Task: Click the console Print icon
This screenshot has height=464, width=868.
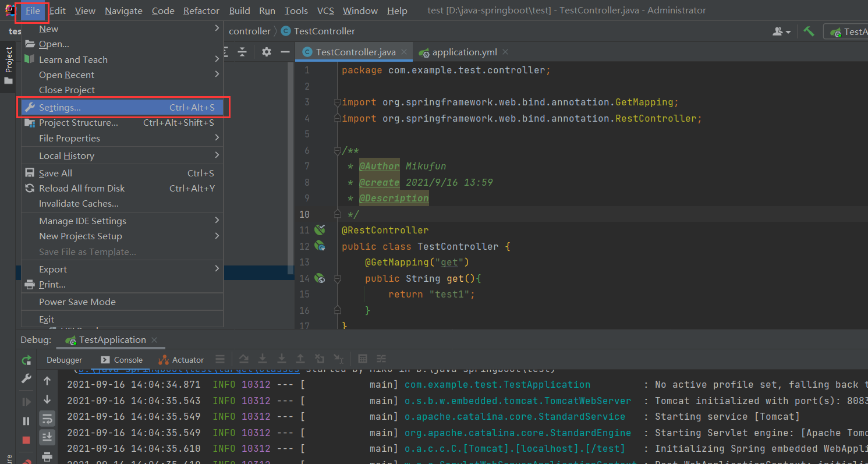Action: 47,456
